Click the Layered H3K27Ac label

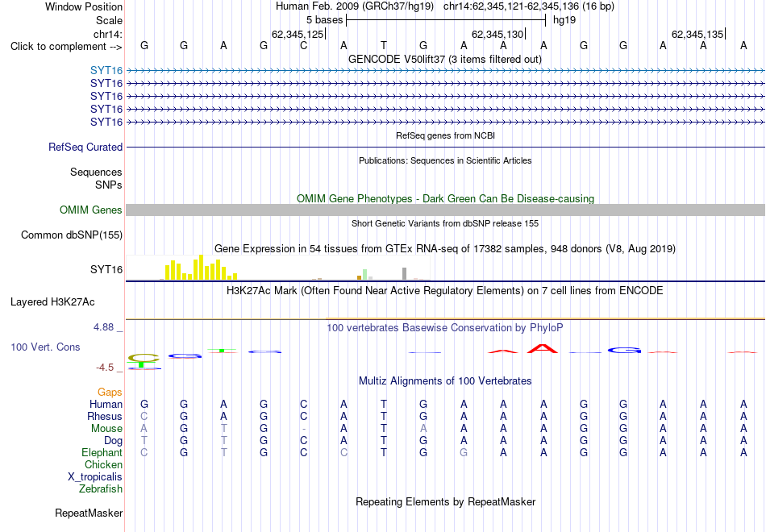tap(52, 302)
